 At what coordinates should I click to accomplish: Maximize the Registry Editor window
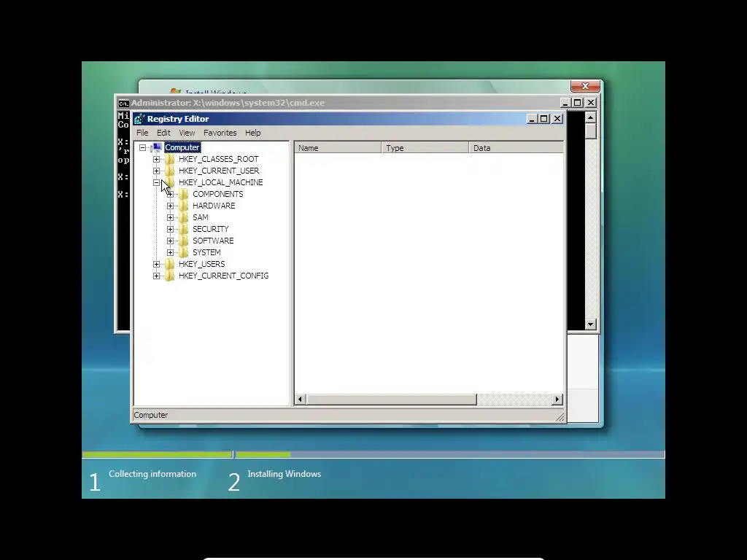click(x=543, y=119)
